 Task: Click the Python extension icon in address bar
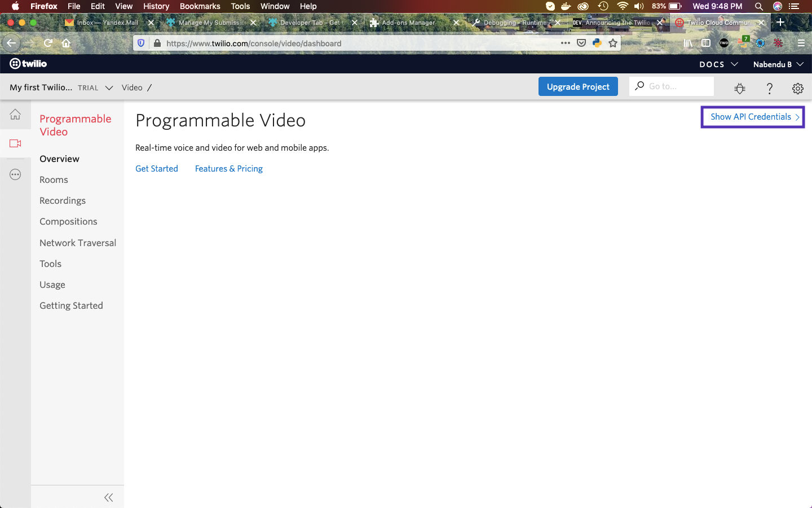597,43
